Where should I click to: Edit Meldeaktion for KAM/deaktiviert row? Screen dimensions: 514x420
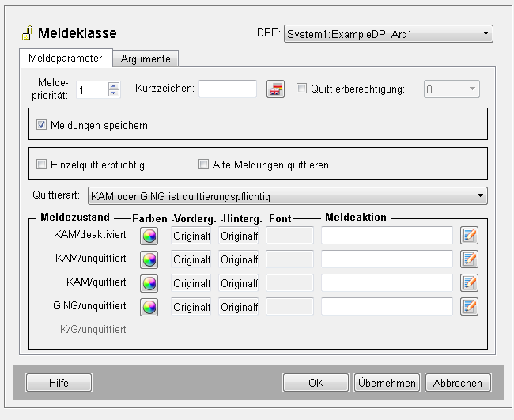[470, 236]
